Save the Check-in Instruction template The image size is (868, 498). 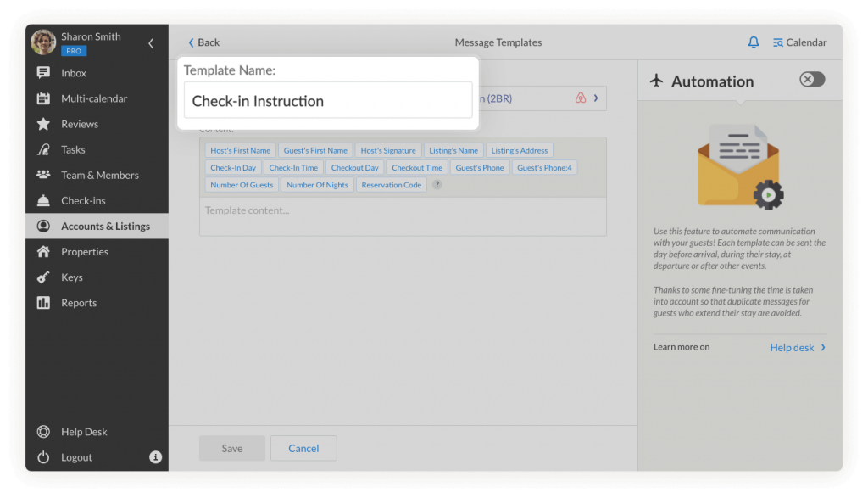click(231, 448)
